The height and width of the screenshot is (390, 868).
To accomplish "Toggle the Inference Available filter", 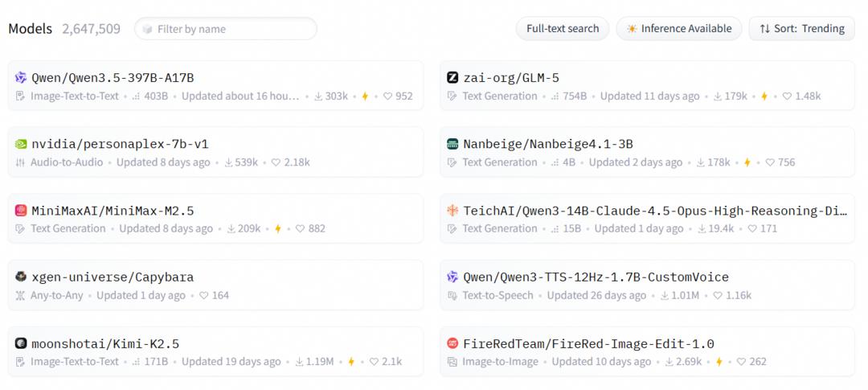I will click(x=679, y=29).
